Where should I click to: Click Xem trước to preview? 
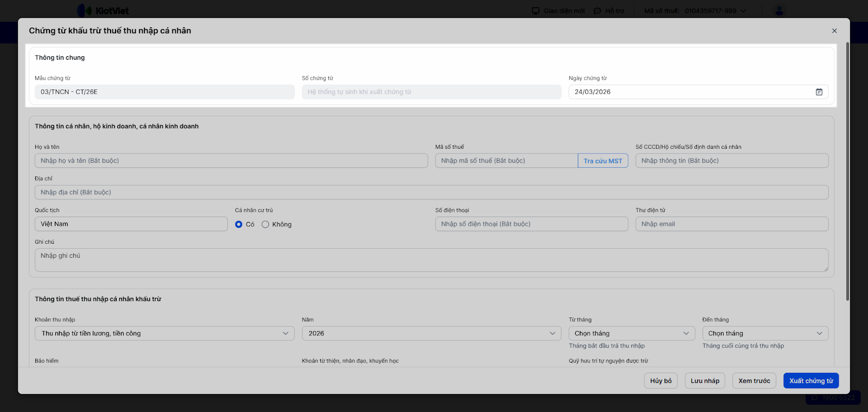click(754, 381)
